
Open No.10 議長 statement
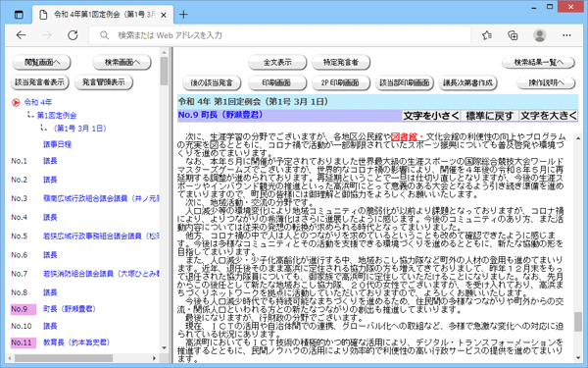click(x=50, y=326)
